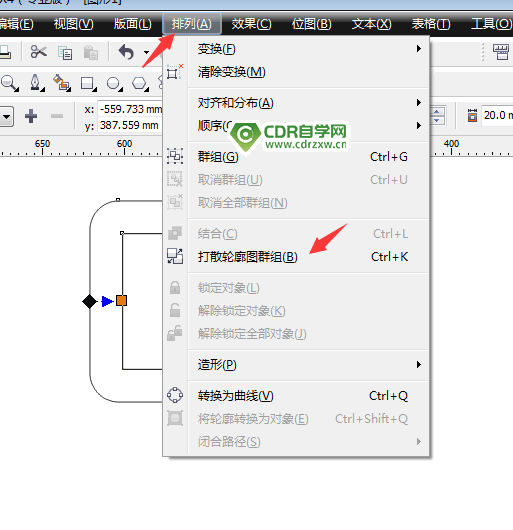Select the Rectangle tool icon
The height and width of the screenshot is (530, 513).
pyautogui.click(x=88, y=83)
